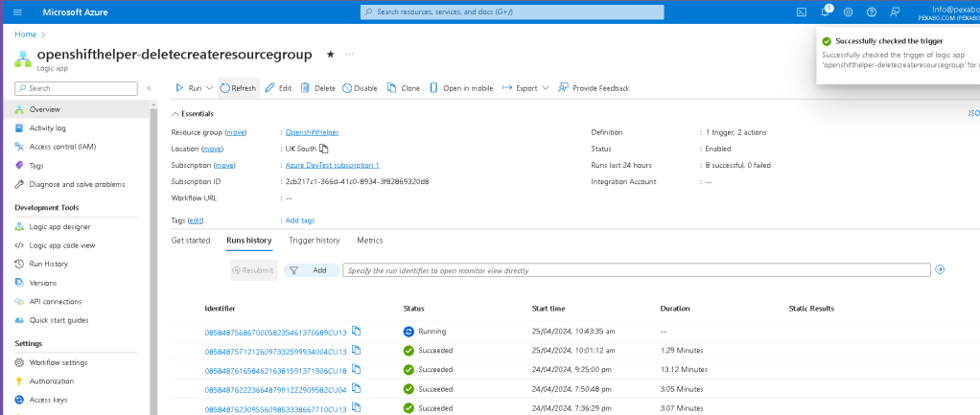Open Azure DevTest subscription 1 link
Screen dimensions: 980x415
(x=333, y=165)
